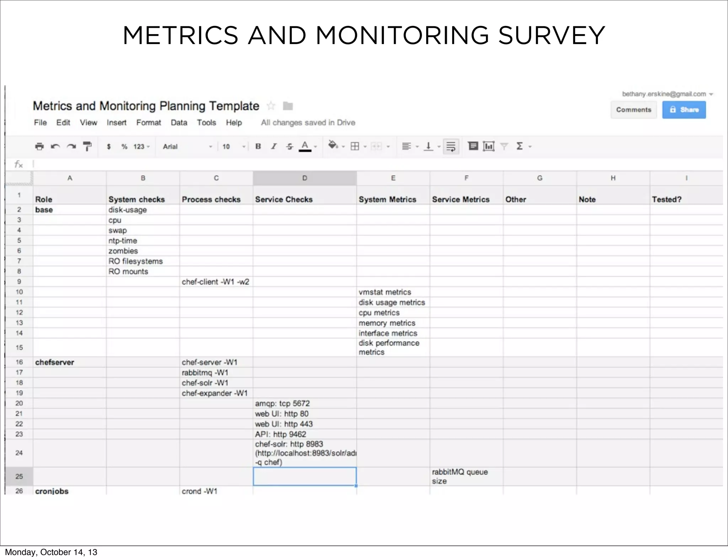Click the Comments button

coord(634,110)
